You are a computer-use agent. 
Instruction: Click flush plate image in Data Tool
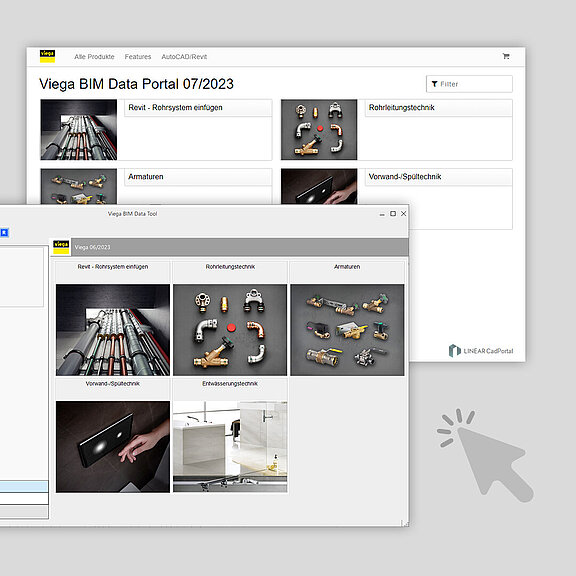[x=113, y=447]
